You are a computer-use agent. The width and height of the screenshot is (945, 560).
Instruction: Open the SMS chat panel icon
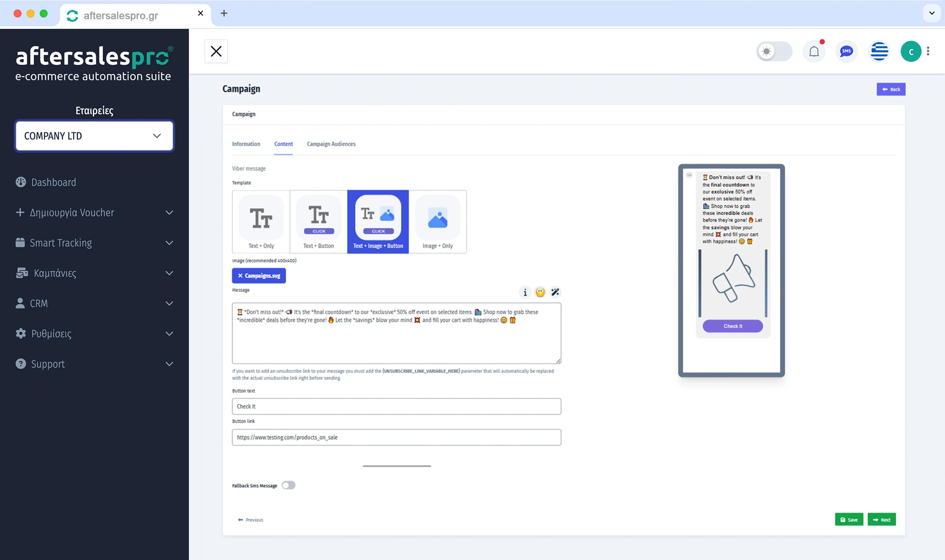coord(846,51)
